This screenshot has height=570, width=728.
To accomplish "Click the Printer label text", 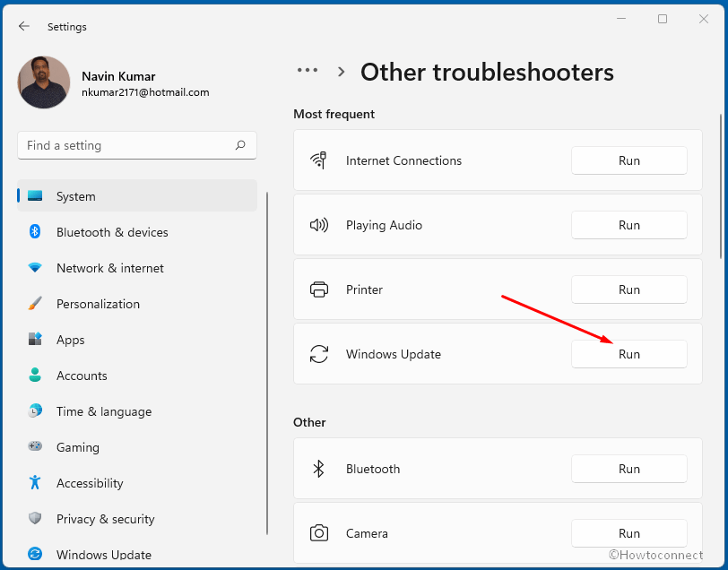I will tap(364, 289).
